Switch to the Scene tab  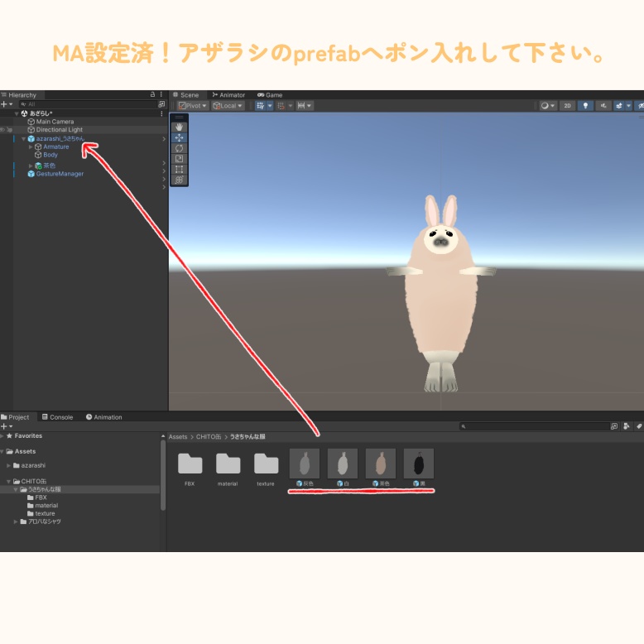pos(186,95)
